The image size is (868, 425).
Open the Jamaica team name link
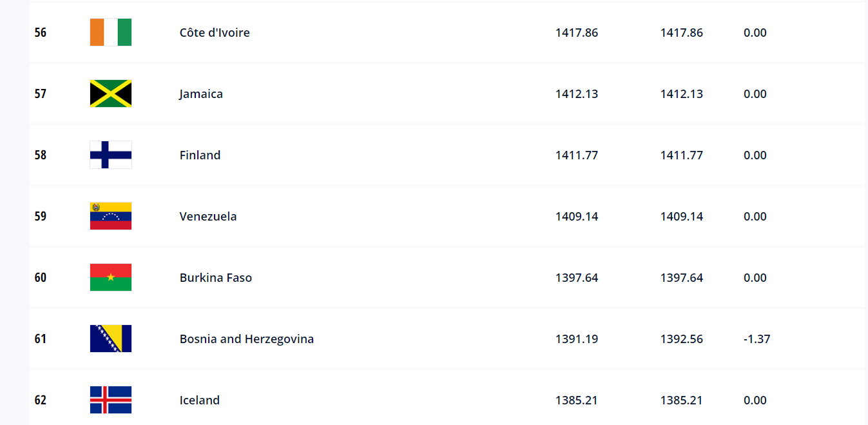(201, 94)
